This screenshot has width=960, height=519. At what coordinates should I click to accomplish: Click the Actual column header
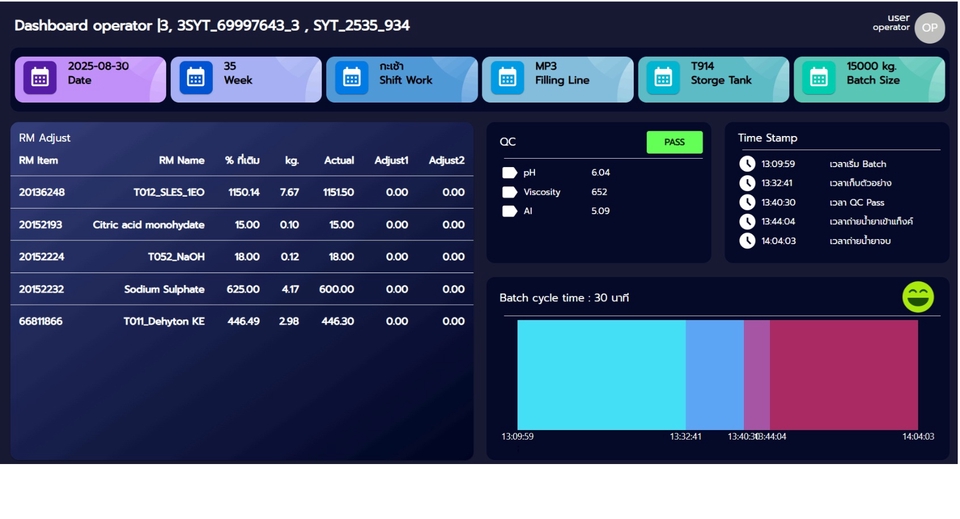pyautogui.click(x=339, y=160)
